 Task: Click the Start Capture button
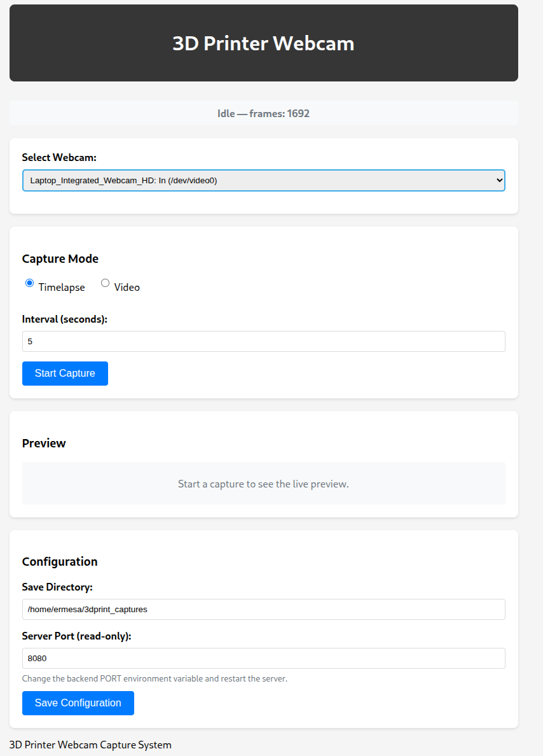[65, 374]
